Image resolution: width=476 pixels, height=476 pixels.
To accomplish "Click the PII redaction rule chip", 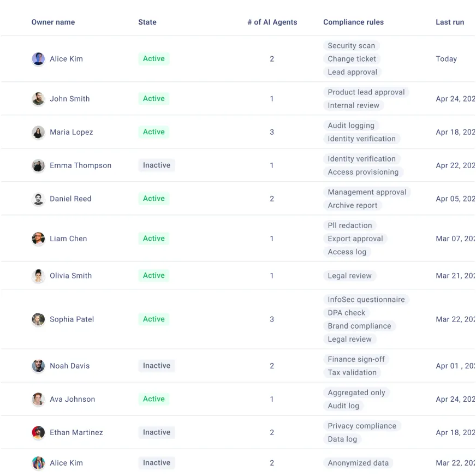I will point(350,225).
